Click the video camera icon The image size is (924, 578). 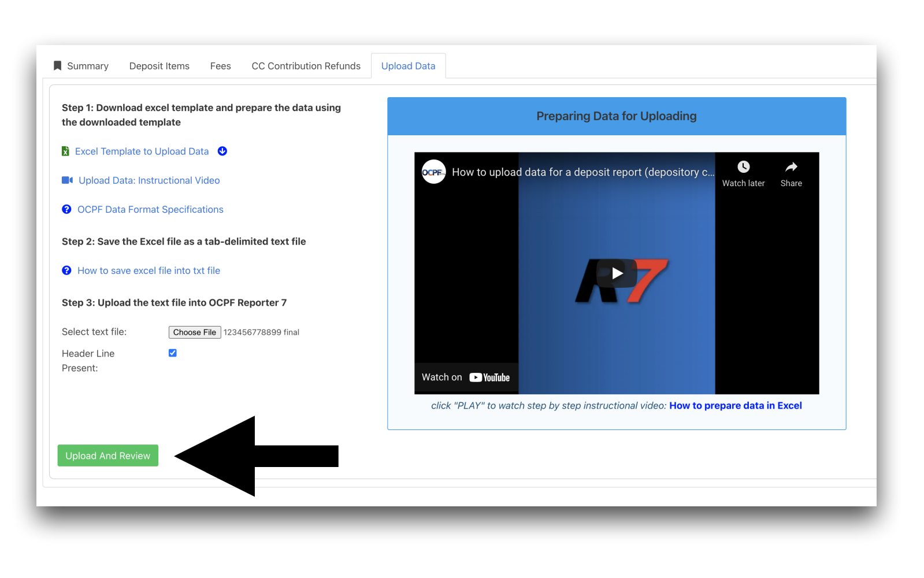coord(67,180)
